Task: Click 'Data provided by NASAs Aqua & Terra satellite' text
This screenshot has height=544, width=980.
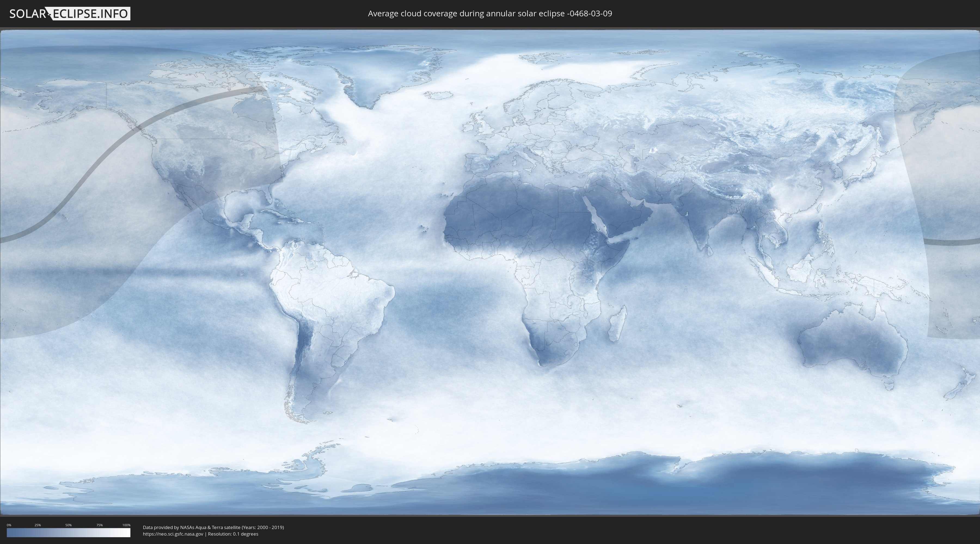Action: (192, 527)
